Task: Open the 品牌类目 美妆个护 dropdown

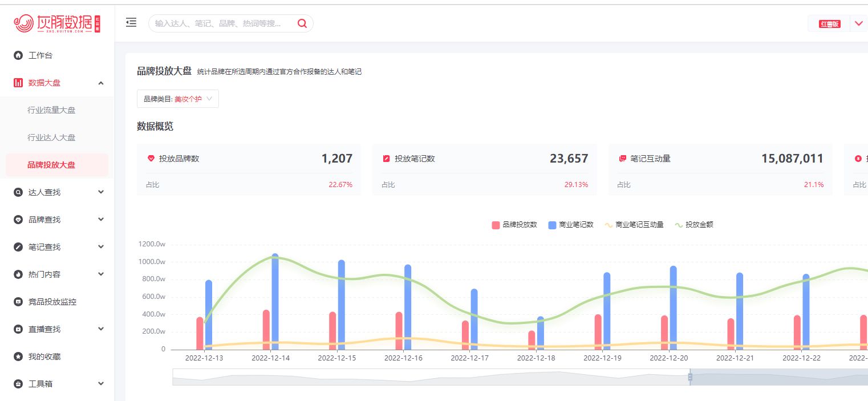Action: point(178,99)
